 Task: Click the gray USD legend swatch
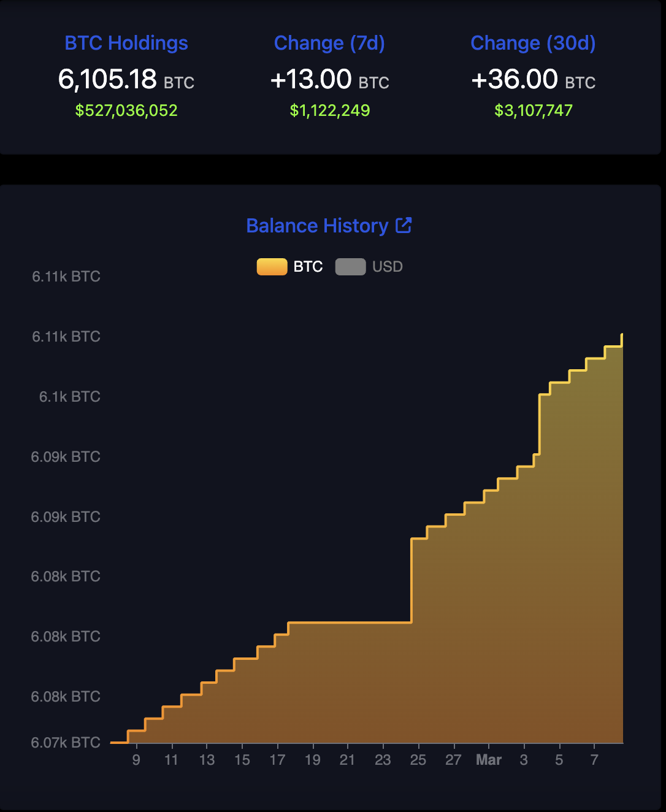(350, 266)
